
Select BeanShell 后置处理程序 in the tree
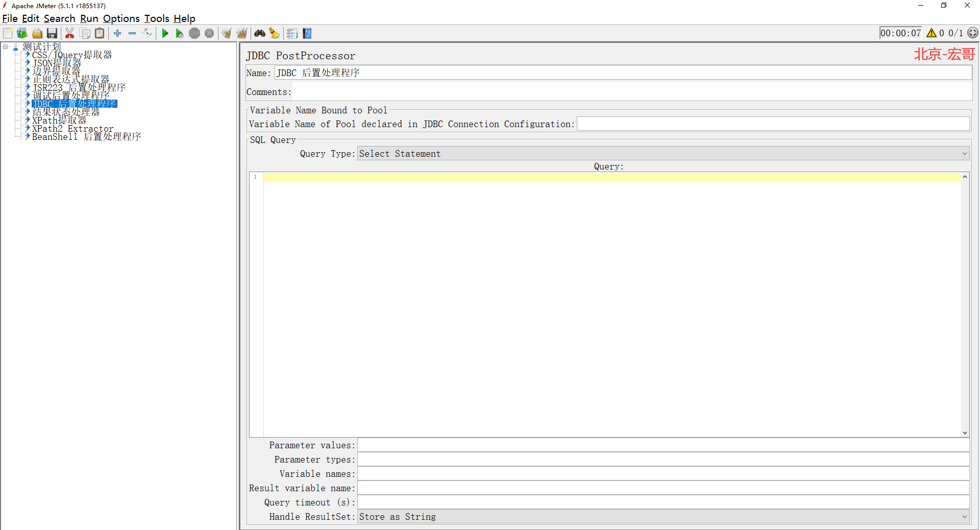click(x=86, y=136)
